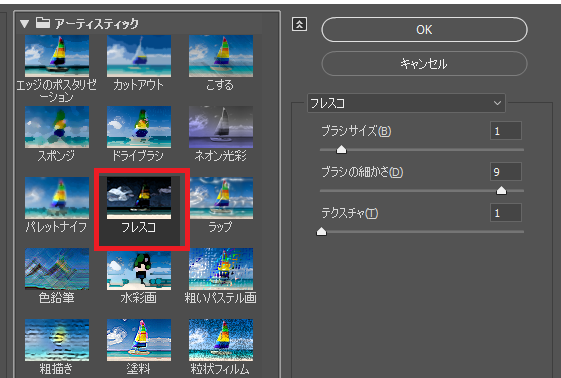Click the テクスチャ(T) label
Image resolution: width=561 pixels, height=378 pixels.
[x=350, y=213]
